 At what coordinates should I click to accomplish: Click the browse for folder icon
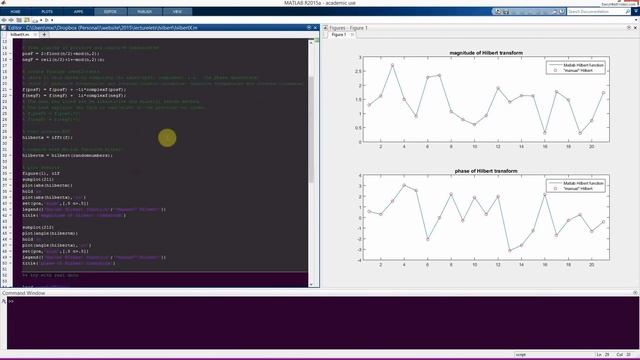pyautogui.click(x=27, y=20)
